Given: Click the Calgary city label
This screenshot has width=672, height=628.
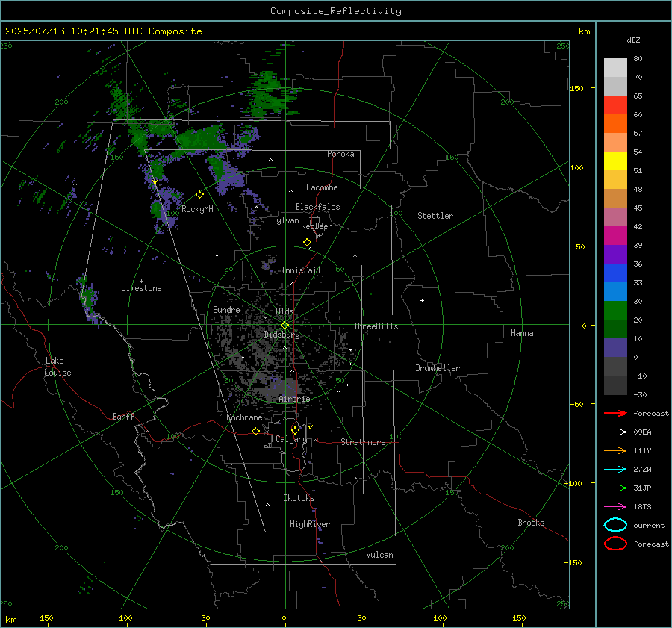Looking at the screenshot, I should click(291, 439).
